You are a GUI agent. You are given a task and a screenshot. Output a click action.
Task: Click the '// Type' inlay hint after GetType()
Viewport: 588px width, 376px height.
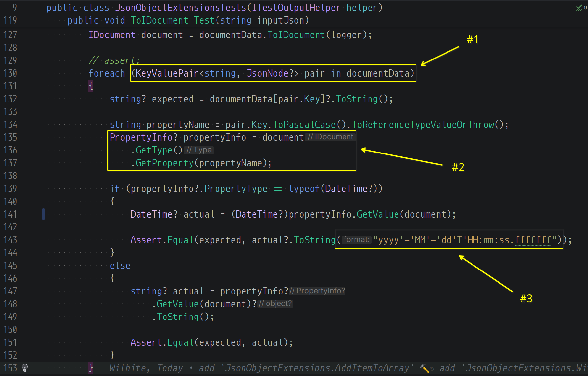pyautogui.click(x=199, y=150)
